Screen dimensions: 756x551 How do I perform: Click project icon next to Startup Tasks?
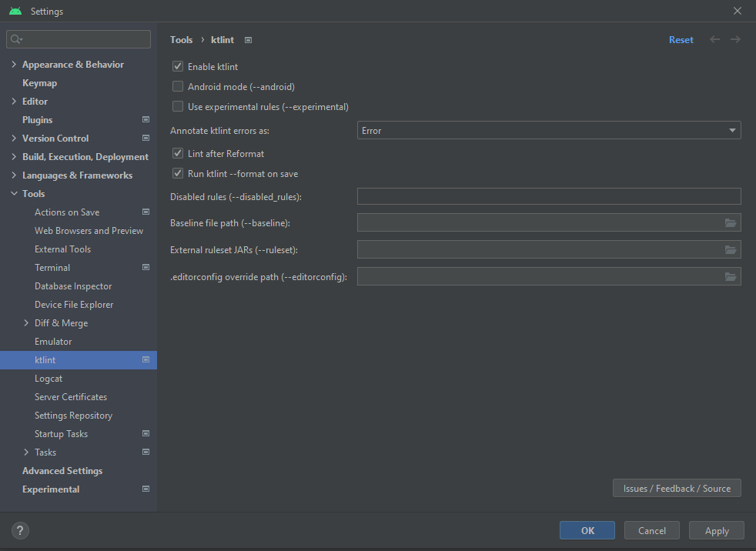coord(146,433)
